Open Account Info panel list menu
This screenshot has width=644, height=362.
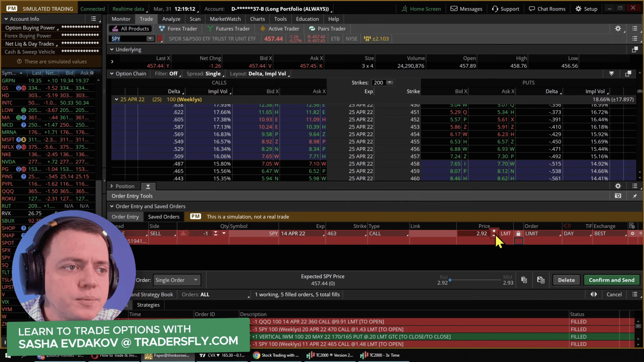point(93,19)
